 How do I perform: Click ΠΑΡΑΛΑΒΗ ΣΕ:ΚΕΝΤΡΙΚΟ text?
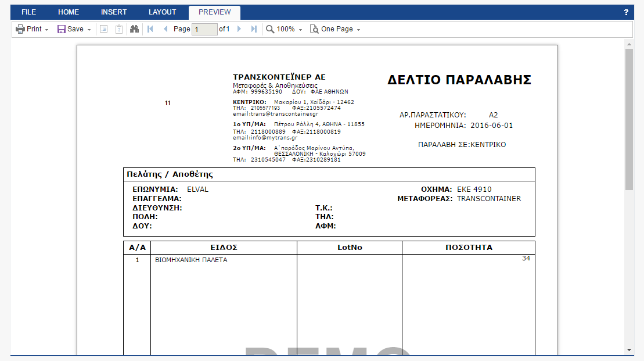point(462,145)
